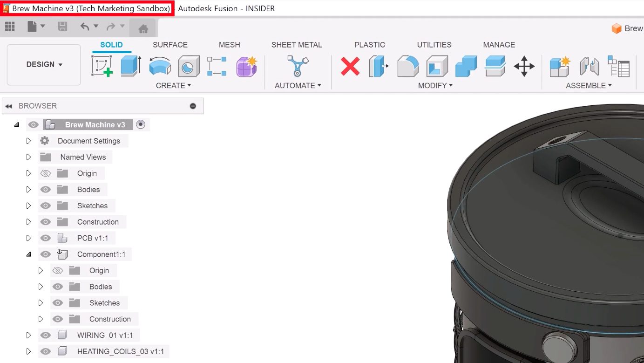
Task: Open the CREATE dropdown menu
Action: tap(173, 85)
